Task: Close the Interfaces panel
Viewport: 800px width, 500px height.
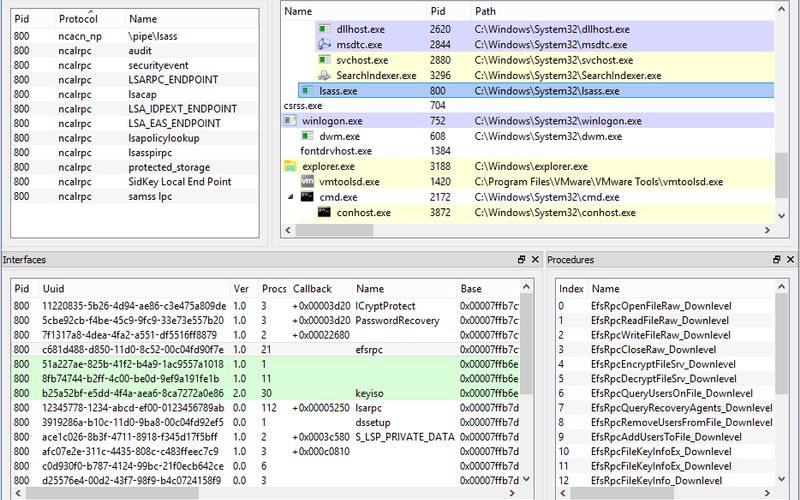Action: [x=535, y=259]
